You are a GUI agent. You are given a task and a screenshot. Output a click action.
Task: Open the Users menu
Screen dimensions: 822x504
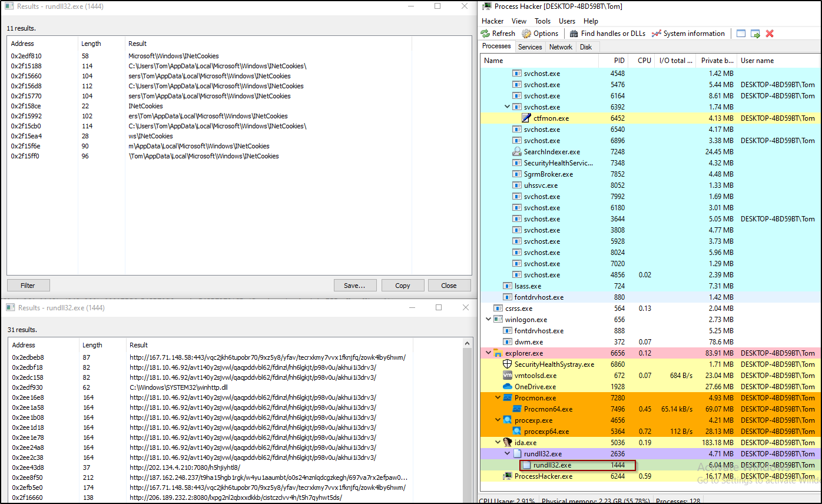pos(567,21)
